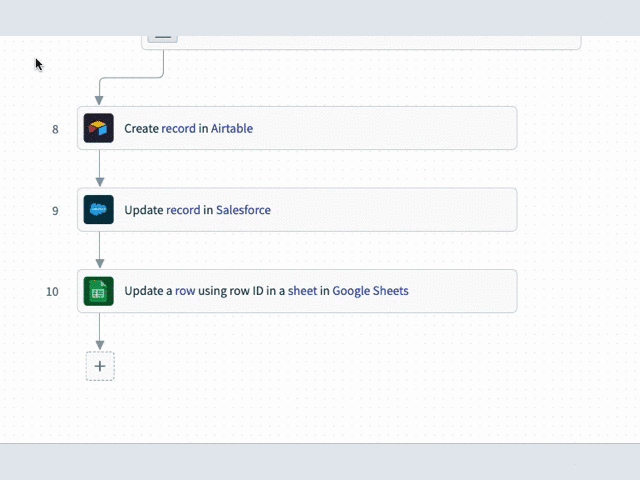Select 'using row ID' text in step 10 card
Viewport: 640px width, 480px height.
(231, 291)
